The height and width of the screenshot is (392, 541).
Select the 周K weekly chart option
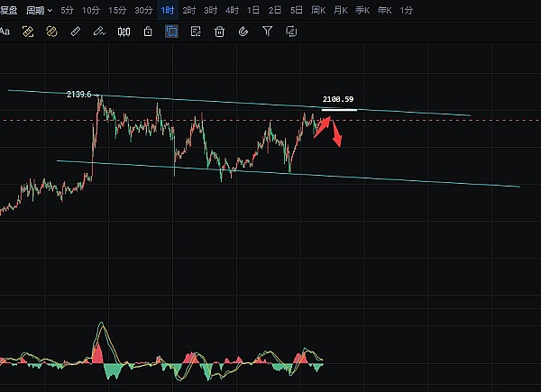pos(317,11)
